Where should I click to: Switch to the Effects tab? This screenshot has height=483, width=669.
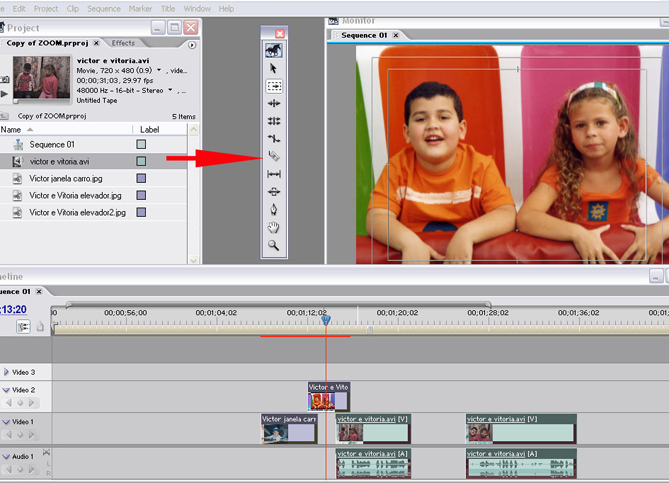[x=123, y=43]
